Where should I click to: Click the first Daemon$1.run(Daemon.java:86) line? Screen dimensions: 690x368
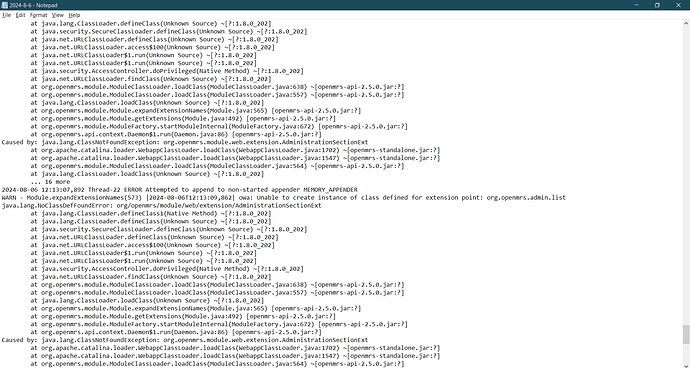pyautogui.click(x=176, y=134)
